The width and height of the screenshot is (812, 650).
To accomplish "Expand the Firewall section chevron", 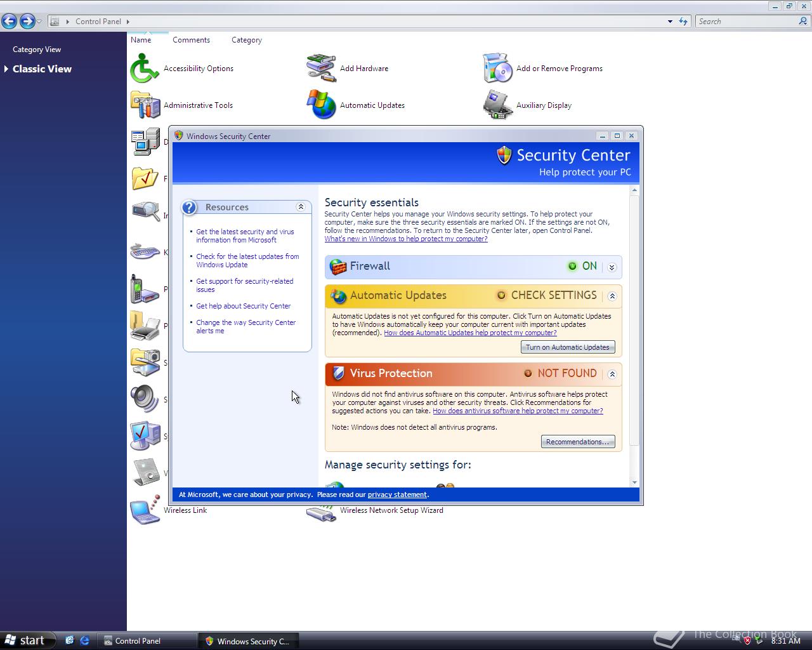I will click(612, 267).
